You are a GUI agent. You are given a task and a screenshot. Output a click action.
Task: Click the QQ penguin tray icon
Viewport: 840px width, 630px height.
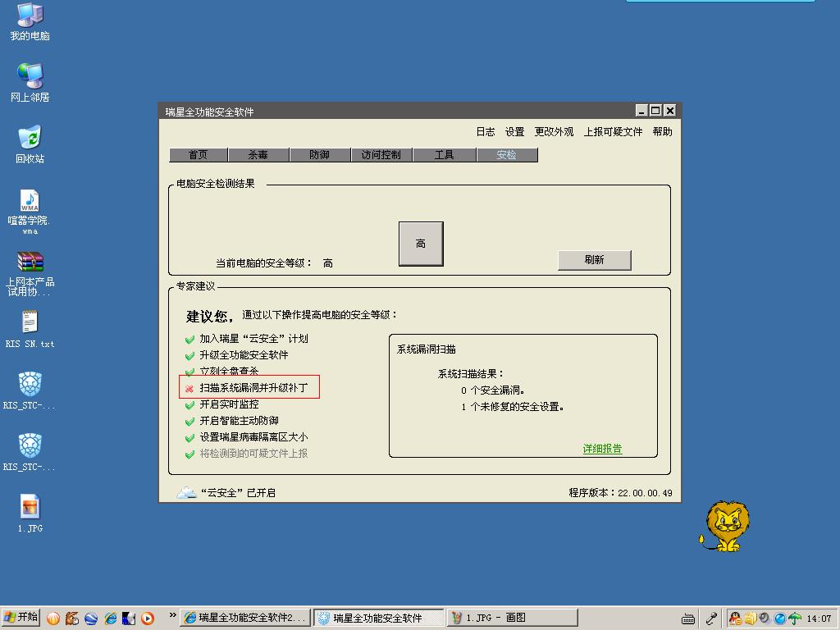click(x=736, y=619)
